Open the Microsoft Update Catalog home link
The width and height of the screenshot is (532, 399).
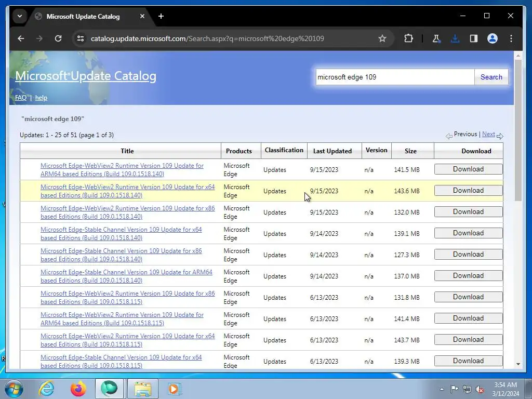pos(86,76)
